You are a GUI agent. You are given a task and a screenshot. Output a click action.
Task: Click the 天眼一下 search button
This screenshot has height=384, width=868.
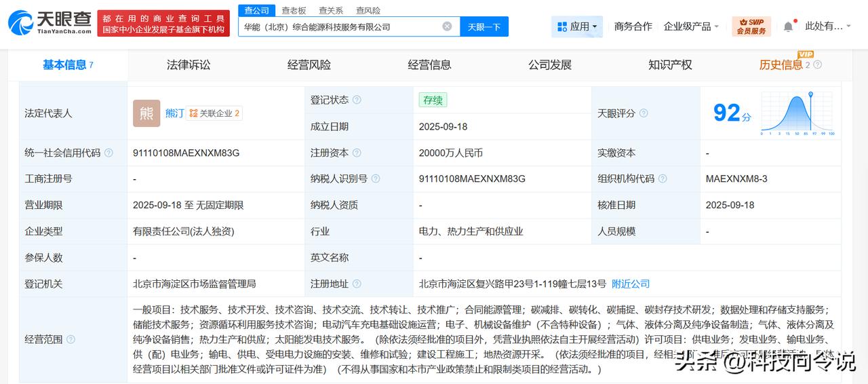484,26
